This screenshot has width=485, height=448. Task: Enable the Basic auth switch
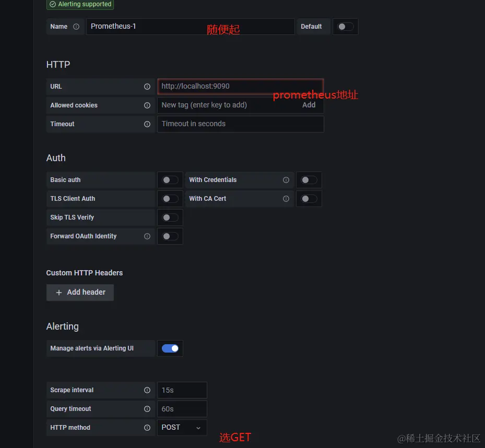[x=170, y=180]
